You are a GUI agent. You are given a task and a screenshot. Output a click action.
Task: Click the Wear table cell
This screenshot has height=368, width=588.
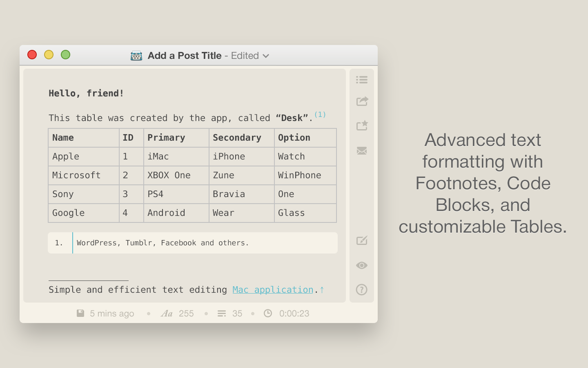(242, 213)
